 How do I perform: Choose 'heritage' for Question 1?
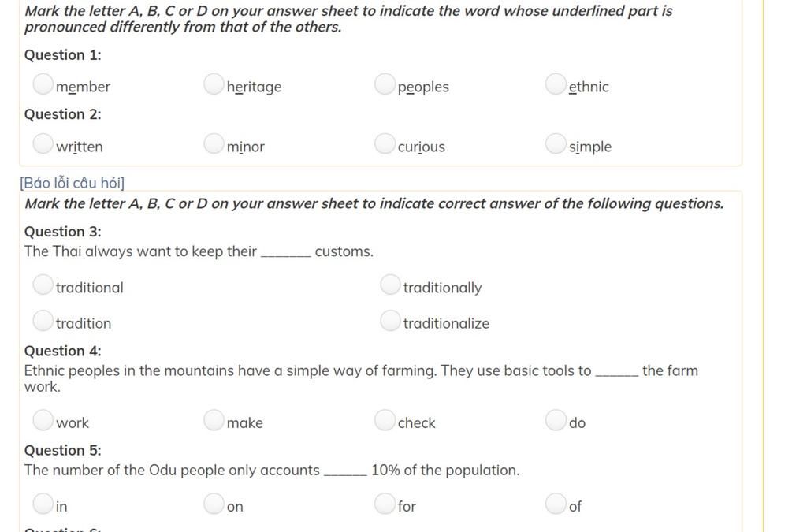coord(214,84)
